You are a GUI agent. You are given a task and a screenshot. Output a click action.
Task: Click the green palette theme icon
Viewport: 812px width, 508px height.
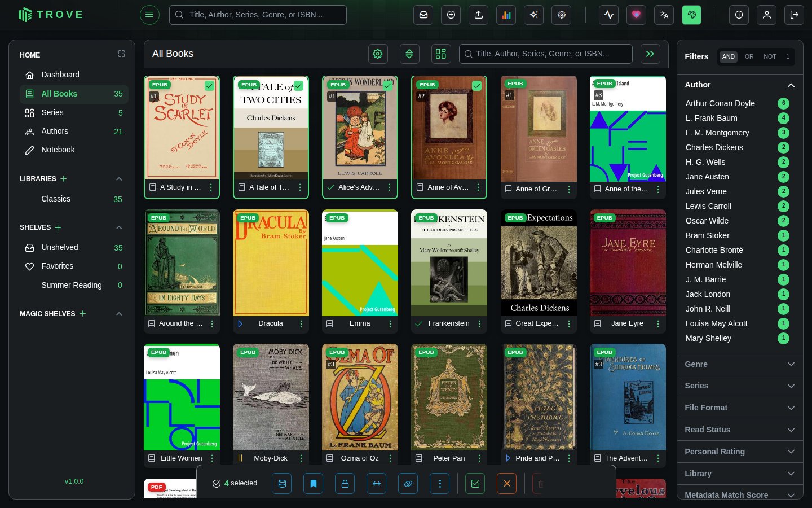tap(692, 15)
